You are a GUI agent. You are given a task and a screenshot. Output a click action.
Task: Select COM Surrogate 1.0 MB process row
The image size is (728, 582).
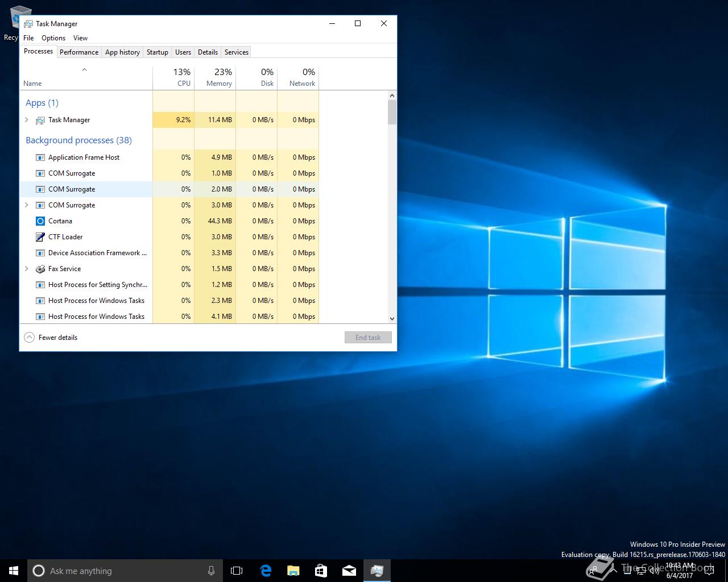tap(169, 173)
